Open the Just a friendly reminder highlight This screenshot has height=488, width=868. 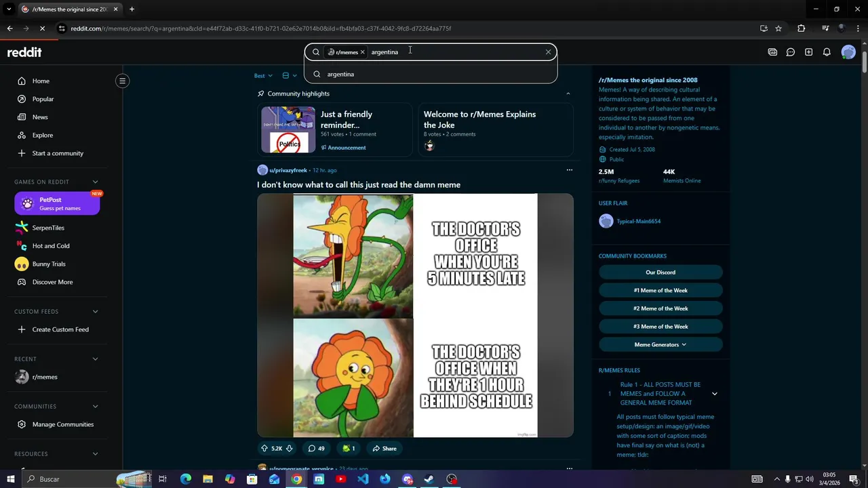click(x=335, y=129)
